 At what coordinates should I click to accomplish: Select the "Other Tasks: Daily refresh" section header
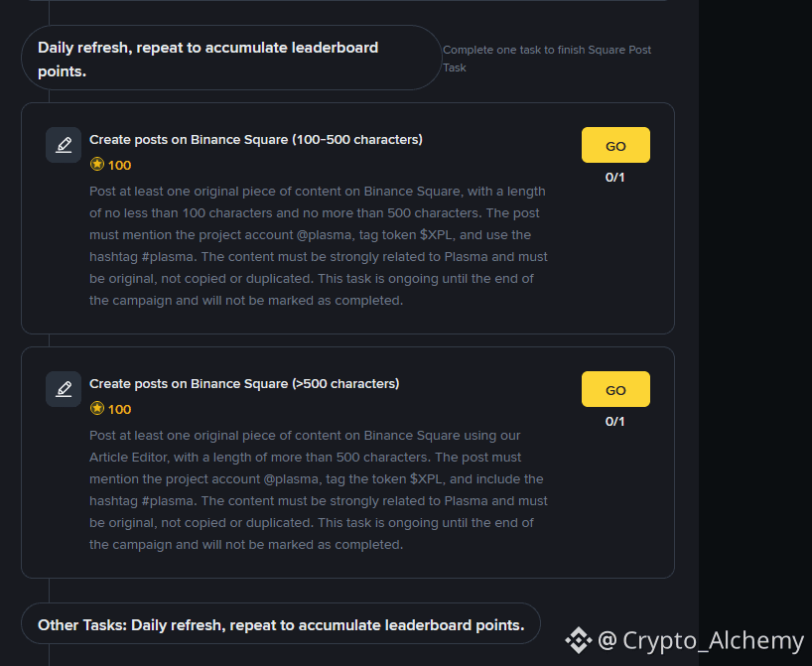[280, 624]
